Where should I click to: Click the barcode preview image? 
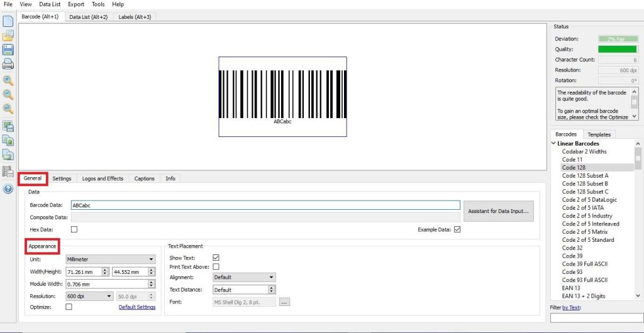point(282,96)
